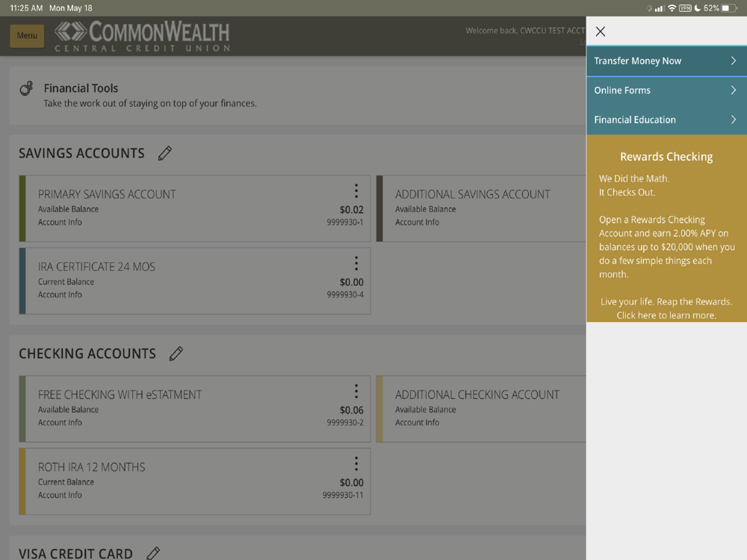Open Account Info for Roth IRA 12 Months
The image size is (747, 560).
coord(60,495)
